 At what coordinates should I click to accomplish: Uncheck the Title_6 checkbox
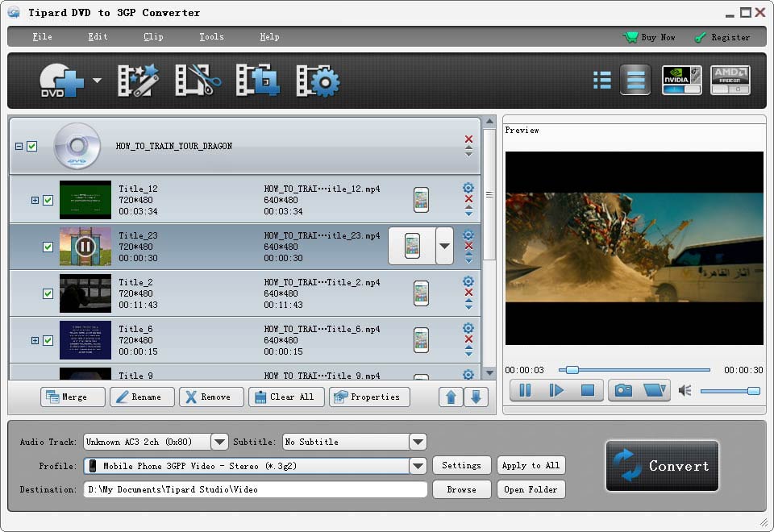48,340
